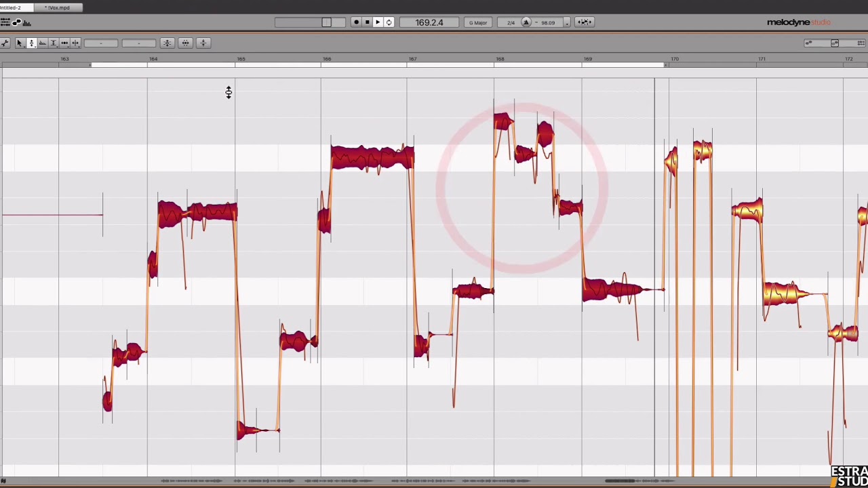Open the wrench options icon

(x=5, y=43)
